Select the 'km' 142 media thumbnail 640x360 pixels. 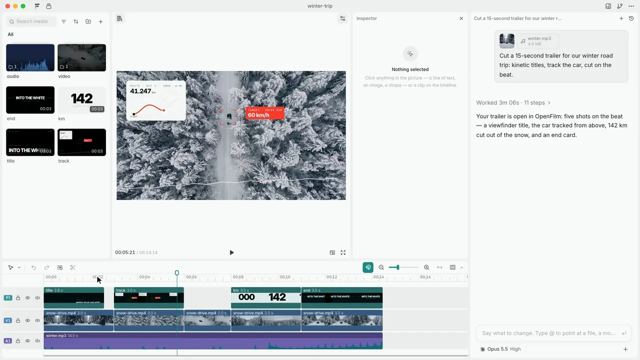coord(82,100)
